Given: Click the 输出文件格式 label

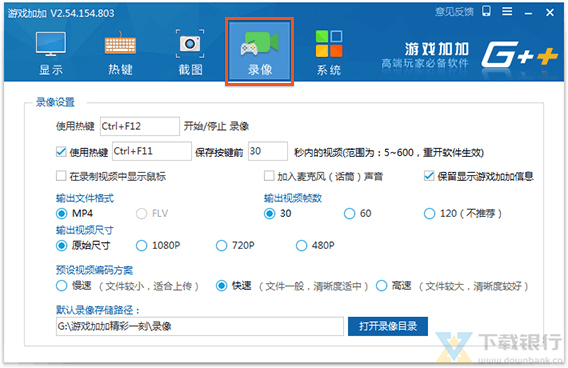Looking at the screenshot, I should (x=85, y=198).
